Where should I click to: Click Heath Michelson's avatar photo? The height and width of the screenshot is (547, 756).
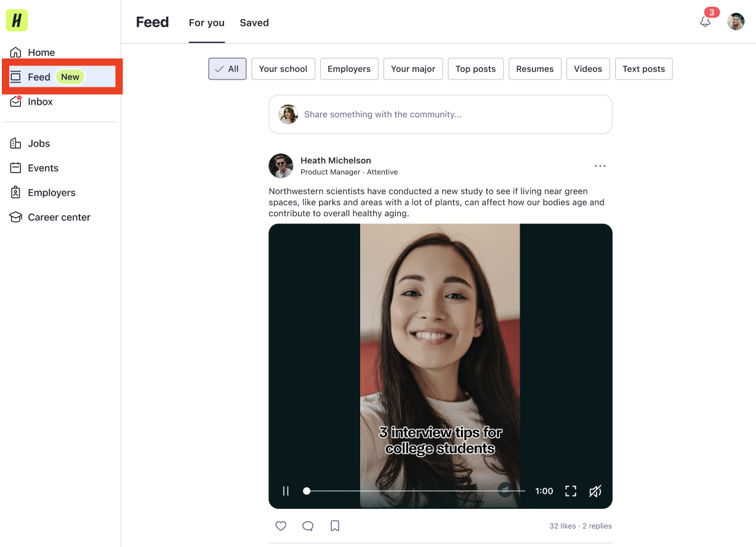tap(281, 166)
